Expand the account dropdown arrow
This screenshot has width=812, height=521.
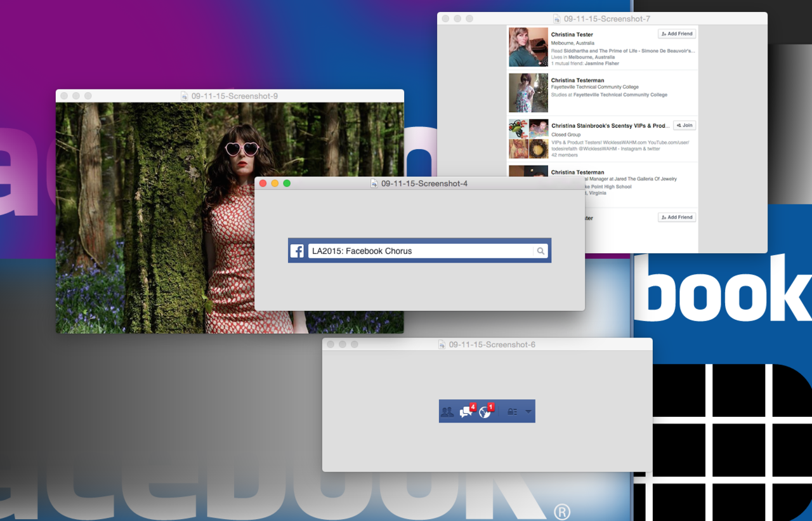pos(528,412)
